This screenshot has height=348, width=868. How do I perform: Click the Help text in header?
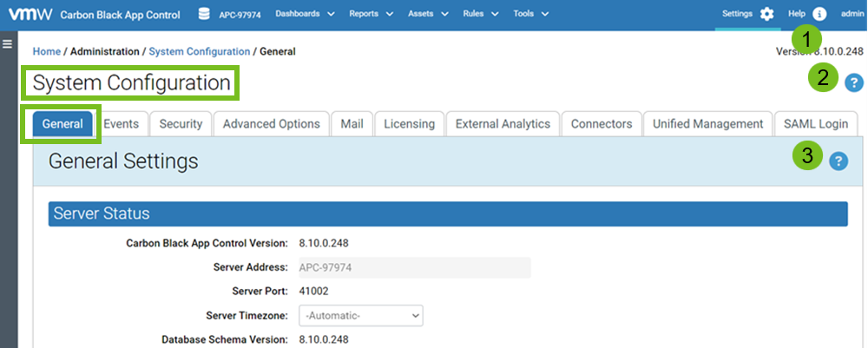(797, 14)
